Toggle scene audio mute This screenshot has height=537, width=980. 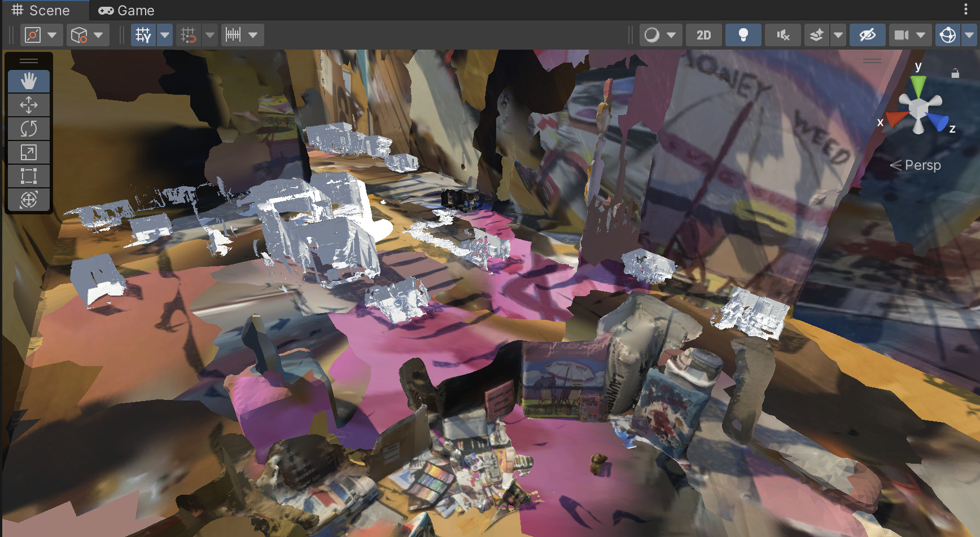pos(782,35)
